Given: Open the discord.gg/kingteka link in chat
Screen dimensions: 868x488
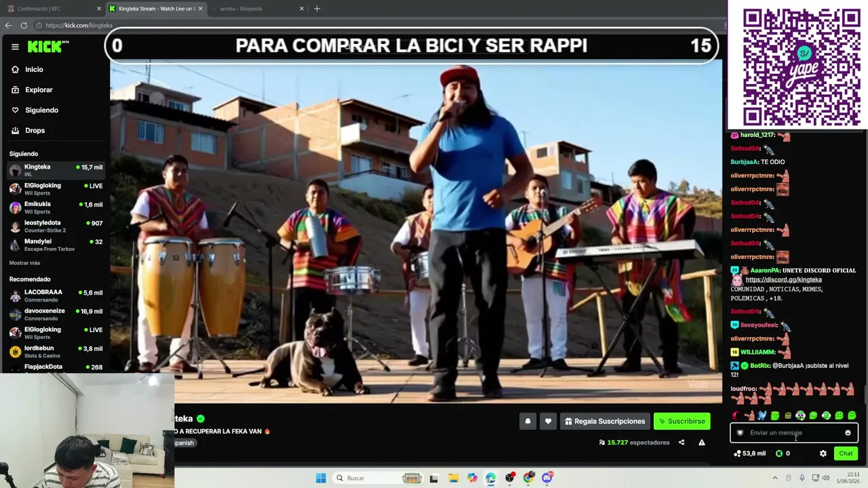Looking at the screenshot, I should (x=783, y=280).
